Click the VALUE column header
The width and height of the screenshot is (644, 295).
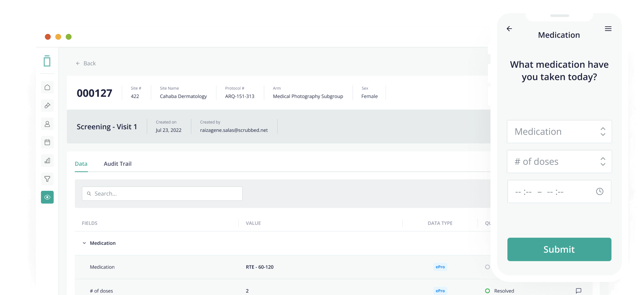click(x=253, y=223)
